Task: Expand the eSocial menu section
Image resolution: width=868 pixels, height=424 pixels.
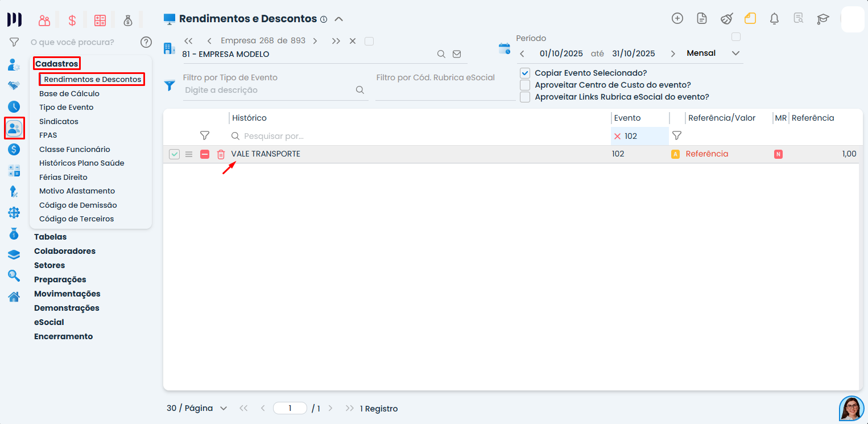Action: [x=49, y=322]
